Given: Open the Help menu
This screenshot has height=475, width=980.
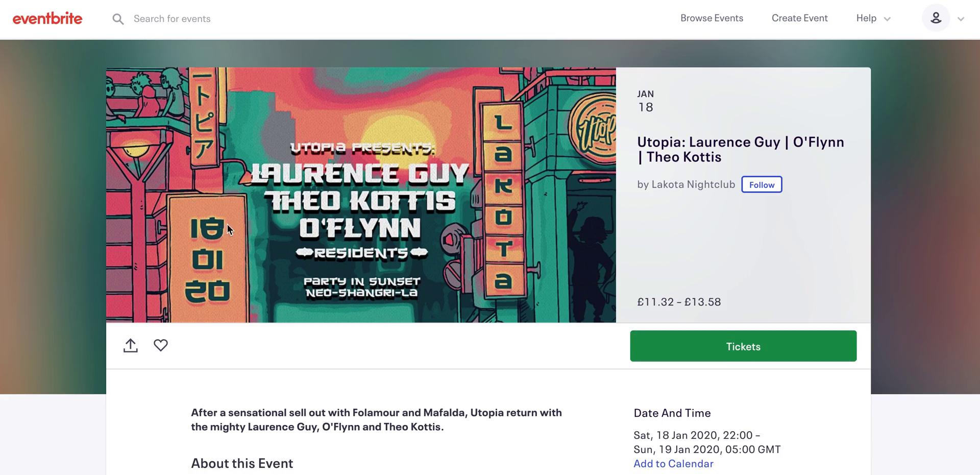Looking at the screenshot, I should [866, 18].
